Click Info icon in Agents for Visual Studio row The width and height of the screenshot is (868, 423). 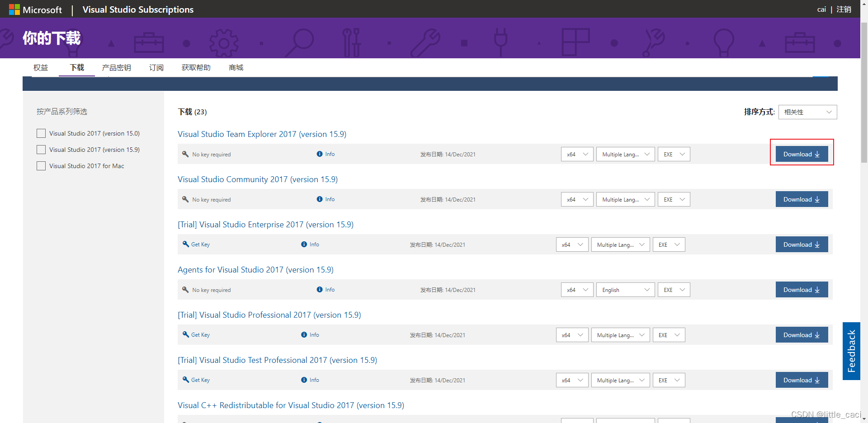(x=320, y=290)
